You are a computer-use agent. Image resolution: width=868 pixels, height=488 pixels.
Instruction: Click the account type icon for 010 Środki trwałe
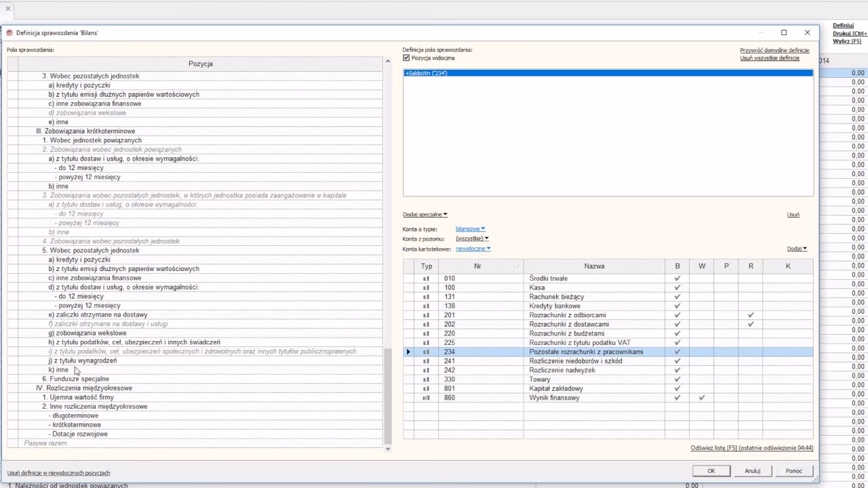click(426, 279)
